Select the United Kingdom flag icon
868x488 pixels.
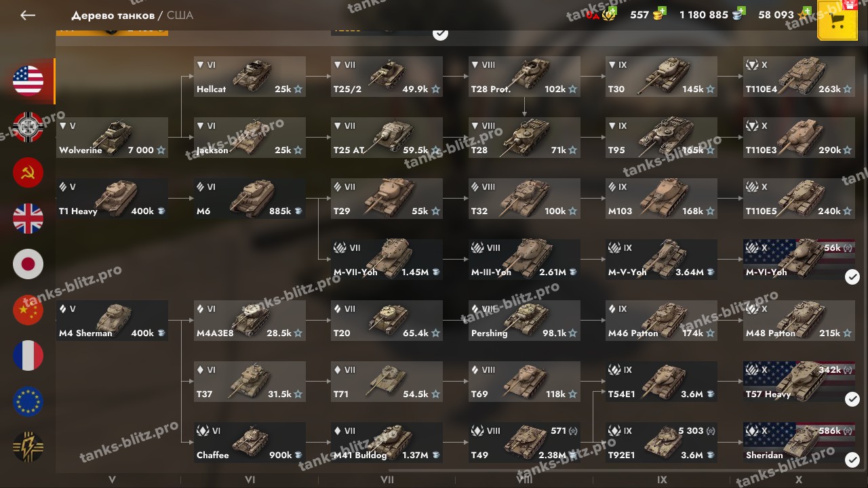(28, 219)
